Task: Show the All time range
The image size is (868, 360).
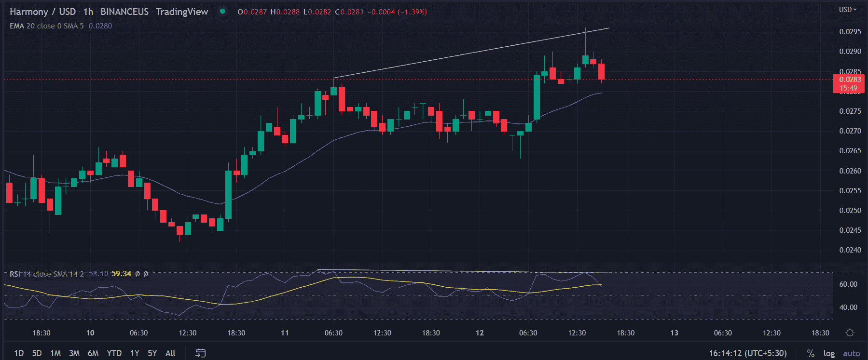Action: click(x=170, y=353)
